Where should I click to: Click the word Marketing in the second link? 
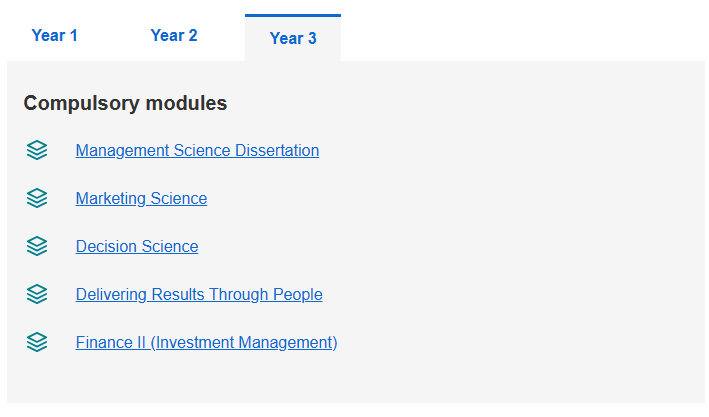coord(110,199)
